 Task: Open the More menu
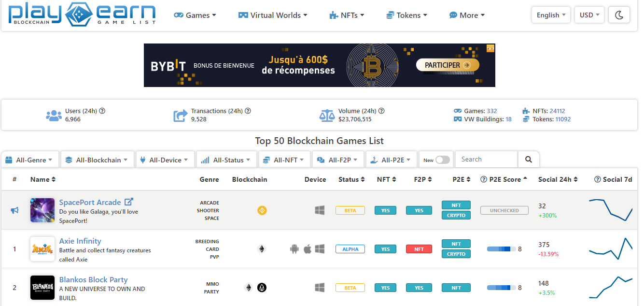point(467,15)
